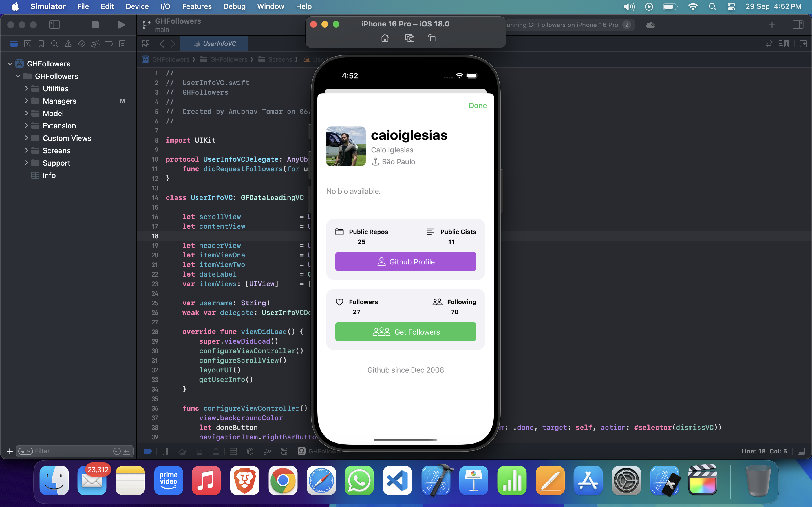812x507 pixels.
Task: Open the Bookmark navigator icon
Action: coord(41,44)
